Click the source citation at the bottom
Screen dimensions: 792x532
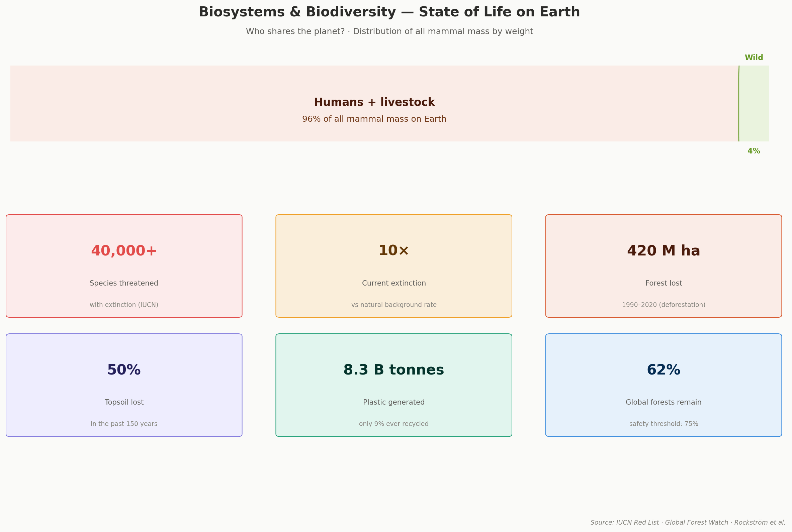coord(688,523)
